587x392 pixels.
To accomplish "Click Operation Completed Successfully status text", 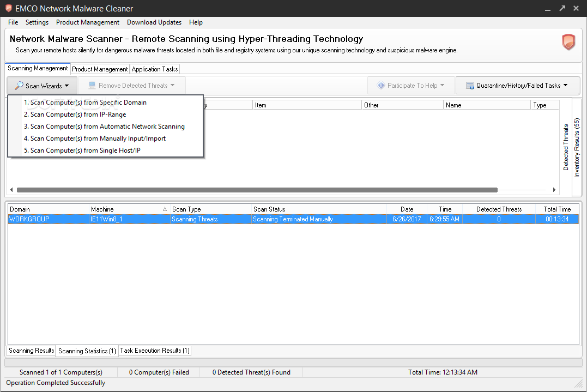I will coord(56,383).
